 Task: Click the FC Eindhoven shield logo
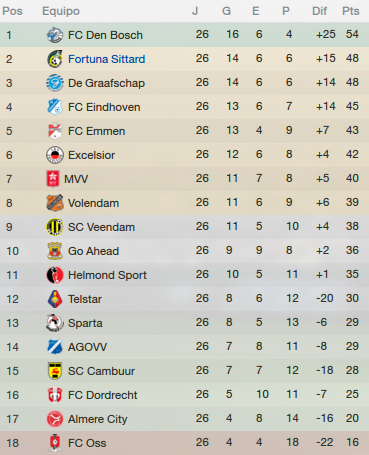tap(55, 107)
